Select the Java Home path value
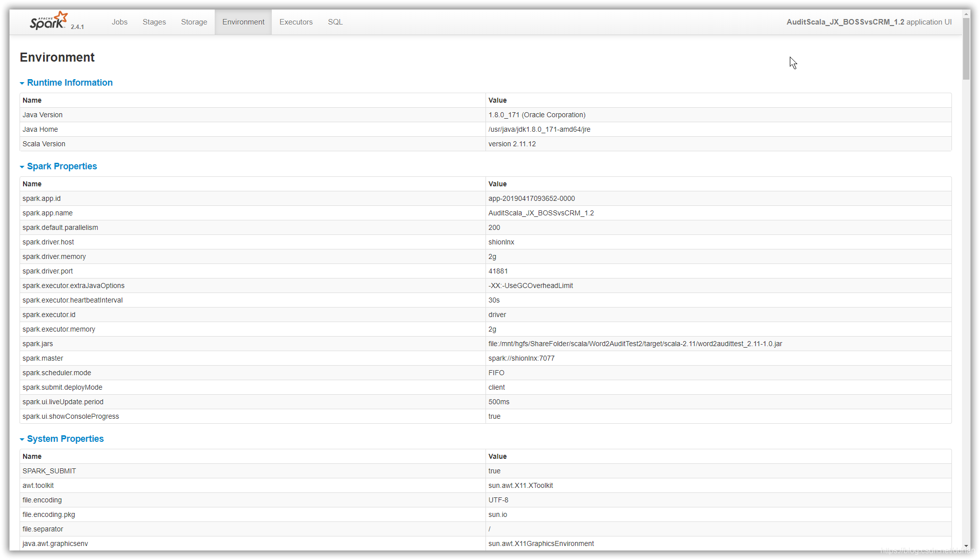 (540, 129)
